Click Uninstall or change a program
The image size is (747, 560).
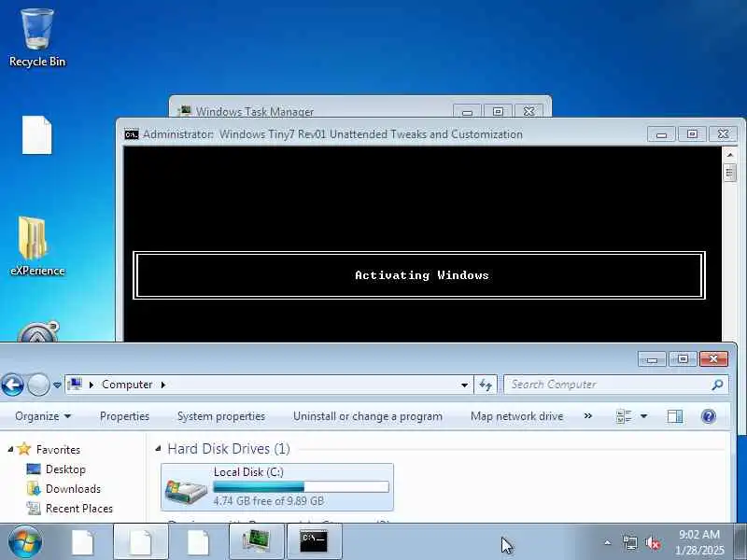[x=367, y=416]
